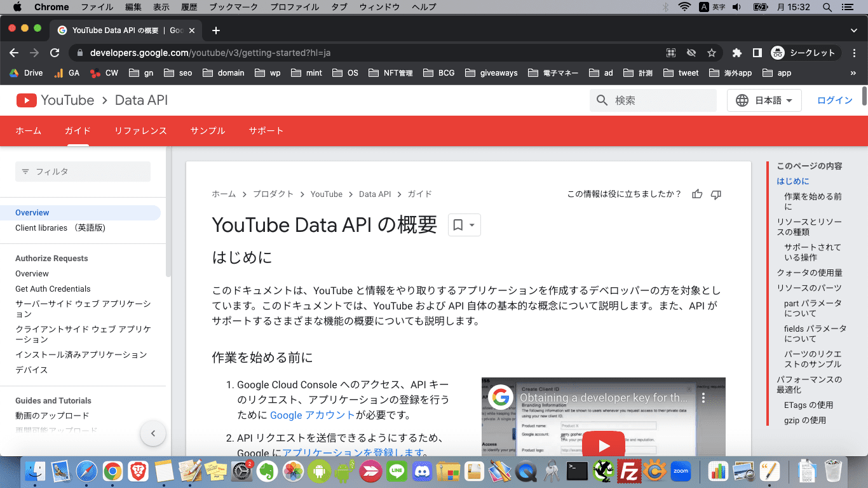Click the address bar URL
The image size is (868, 488).
click(x=210, y=53)
